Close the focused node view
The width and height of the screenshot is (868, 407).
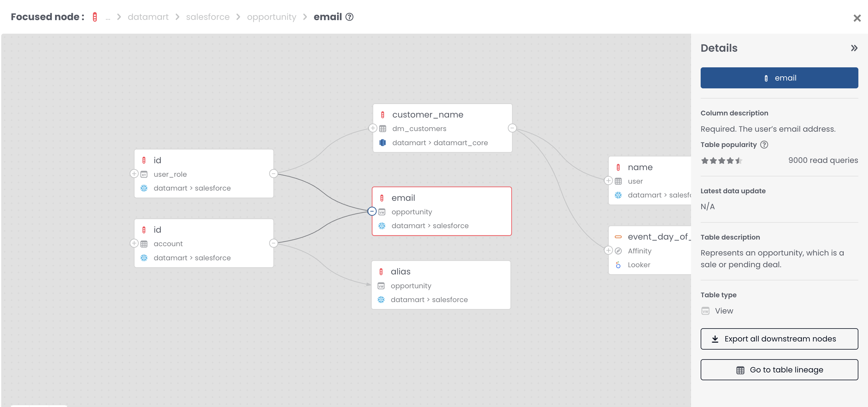pos(857,17)
